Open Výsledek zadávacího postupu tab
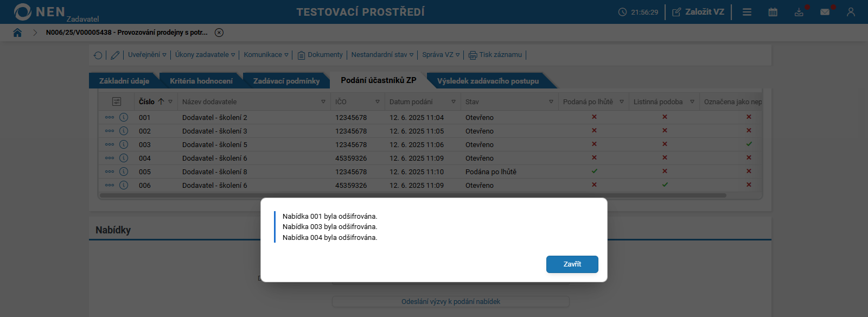 point(488,81)
